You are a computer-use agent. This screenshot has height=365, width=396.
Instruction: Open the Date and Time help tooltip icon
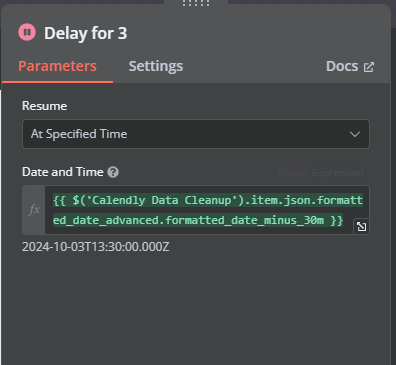(113, 172)
